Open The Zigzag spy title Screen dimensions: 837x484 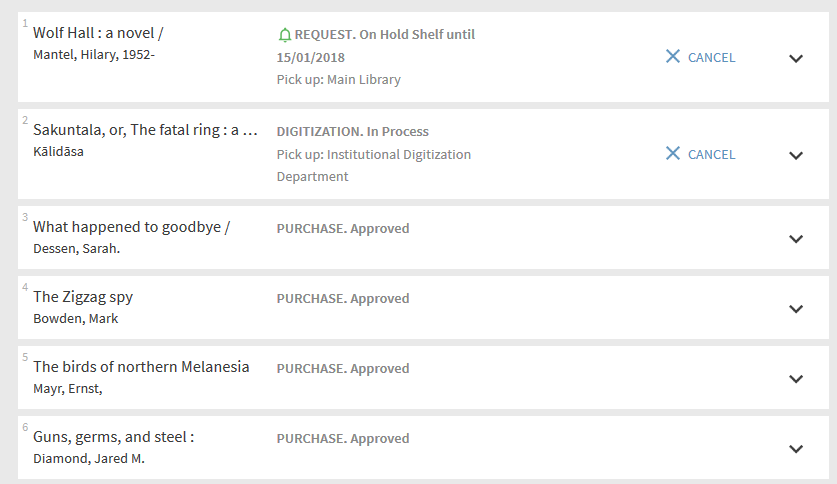point(83,297)
